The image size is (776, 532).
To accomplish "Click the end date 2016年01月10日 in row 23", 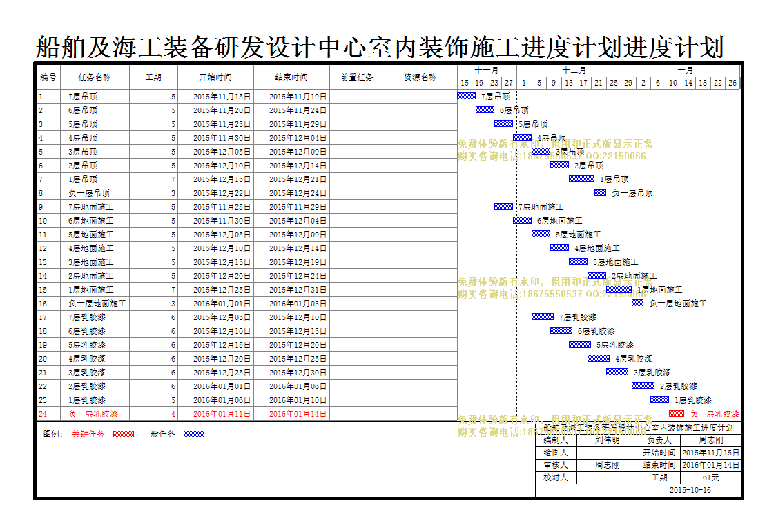I will pos(298,400).
